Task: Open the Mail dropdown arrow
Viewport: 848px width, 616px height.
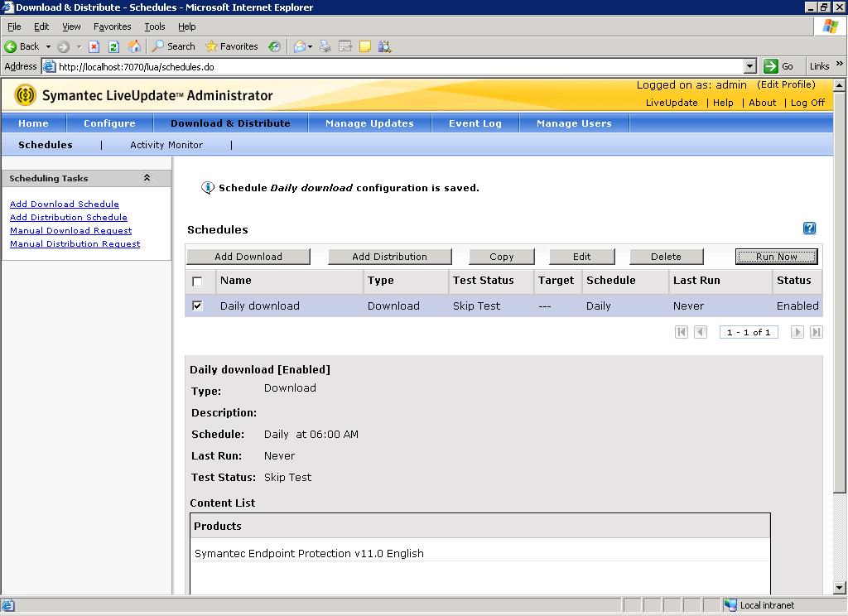Action: (x=310, y=46)
